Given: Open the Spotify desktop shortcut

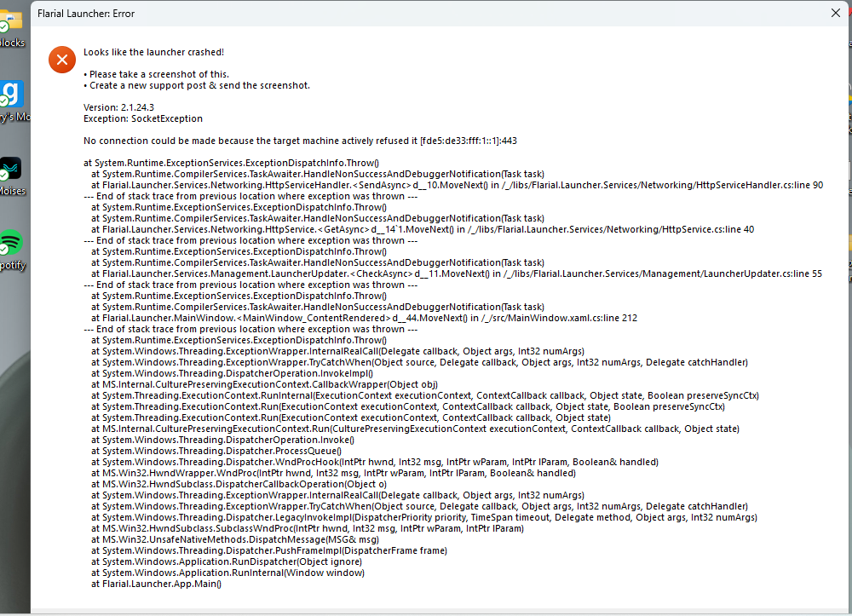Looking at the screenshot, I should (x=12, y=251).
